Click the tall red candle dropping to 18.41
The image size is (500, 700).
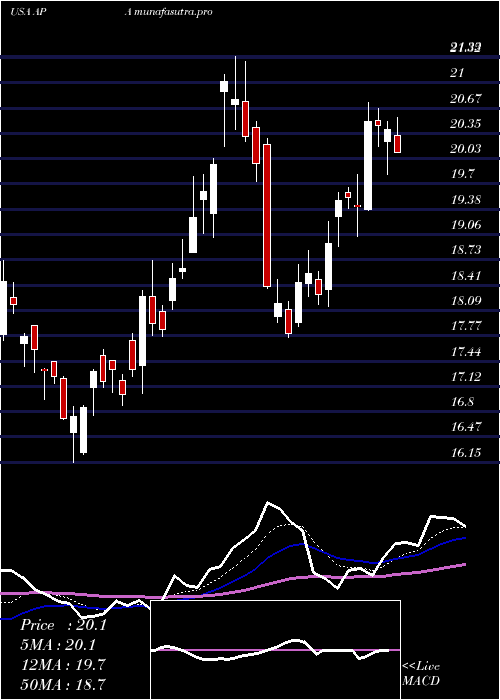point(267,215)
